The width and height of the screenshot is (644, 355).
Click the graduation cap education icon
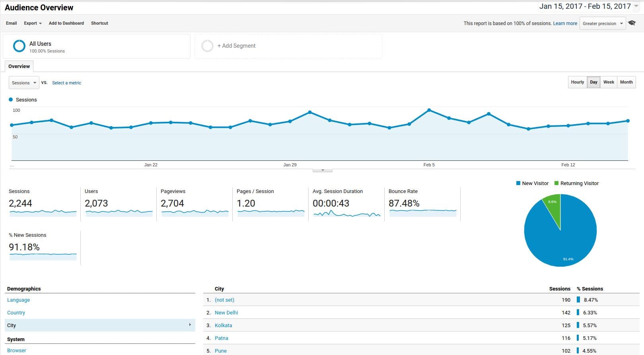coord(632,23)
